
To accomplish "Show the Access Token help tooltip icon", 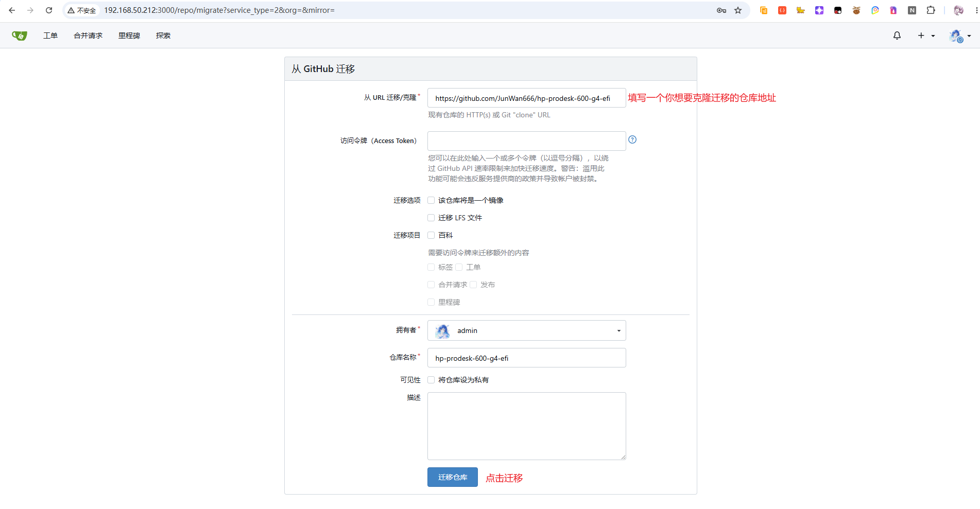I will (x=632, y=139).
